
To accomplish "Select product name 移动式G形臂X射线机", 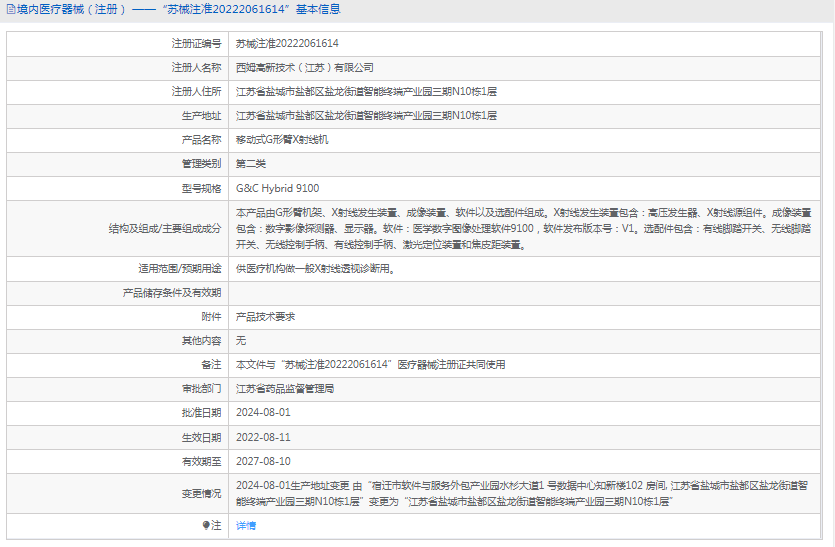I will [282, 140].
